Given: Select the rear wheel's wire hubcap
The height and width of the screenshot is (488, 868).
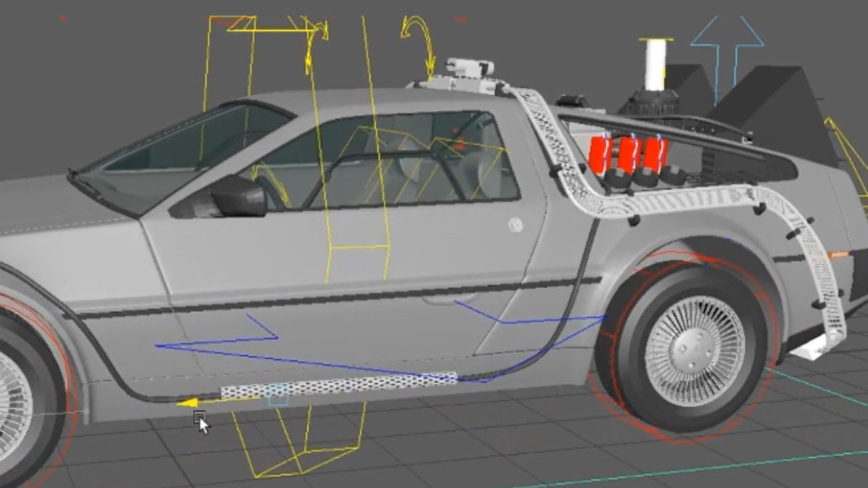Looking at the screenshot, I should pyautogui.click(x=694, y=350).
